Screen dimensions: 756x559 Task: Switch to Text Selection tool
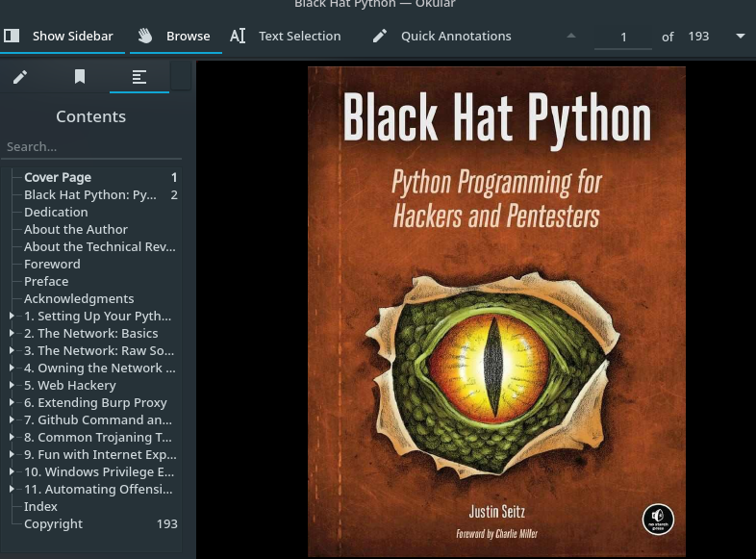tap(286, 37)
